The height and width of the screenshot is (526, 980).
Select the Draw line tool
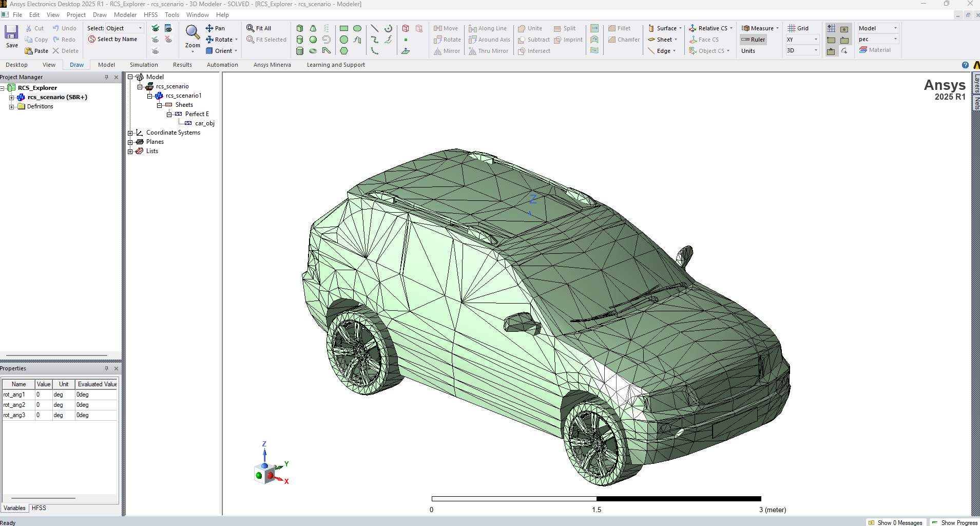pos(375,28)
